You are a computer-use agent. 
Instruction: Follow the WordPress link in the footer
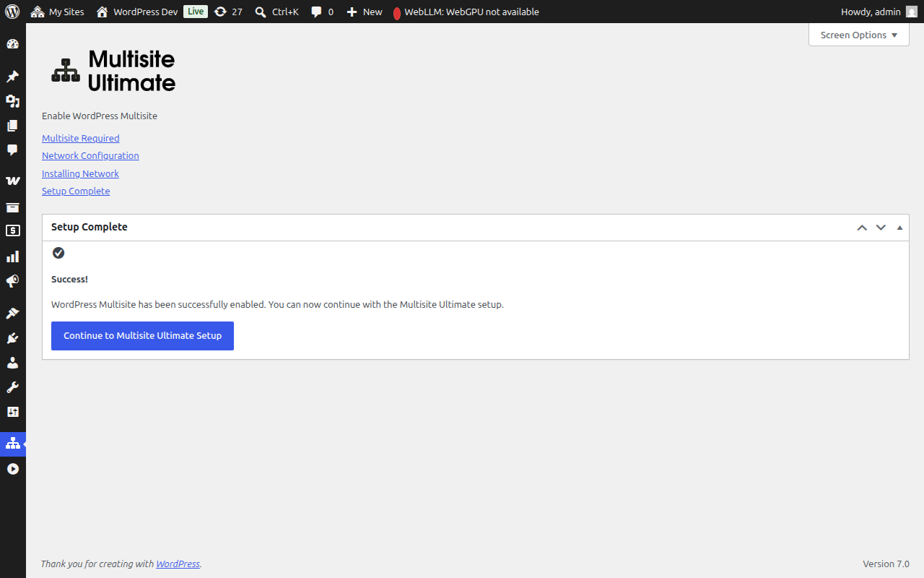tap(178, 564)
